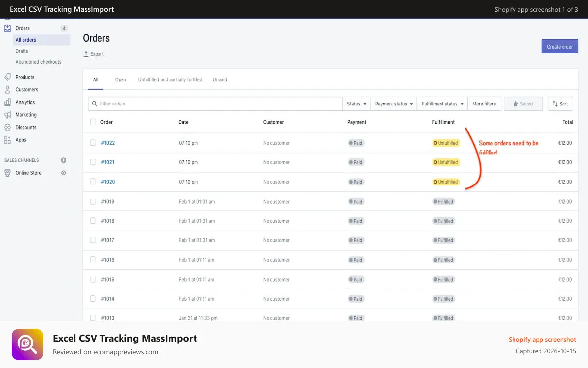Open Drafts in the sidebar
This screenshot has height=368, width=588.
click(x=22, y=51)
